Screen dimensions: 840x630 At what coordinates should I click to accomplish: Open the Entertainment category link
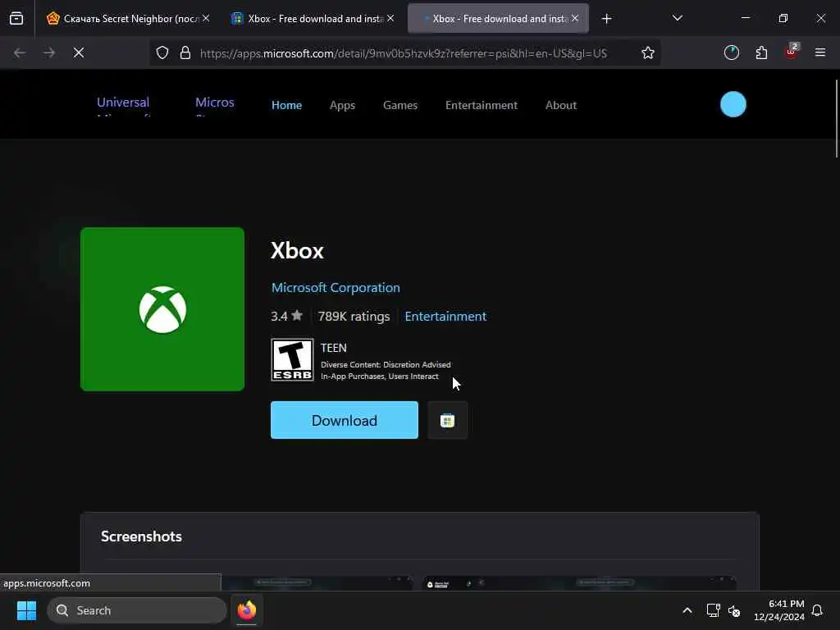[445, 316]
